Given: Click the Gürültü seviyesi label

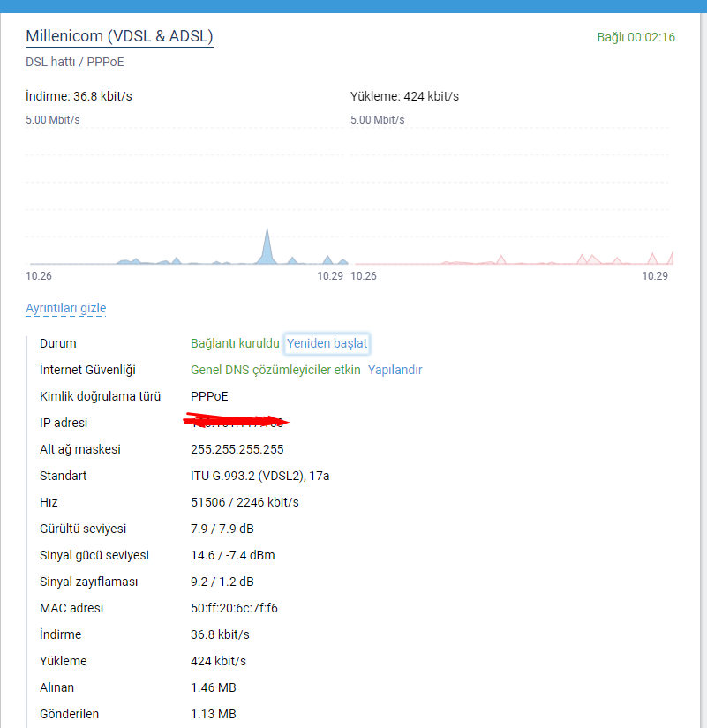Looking at the screenshot, I should coord(83,529).
